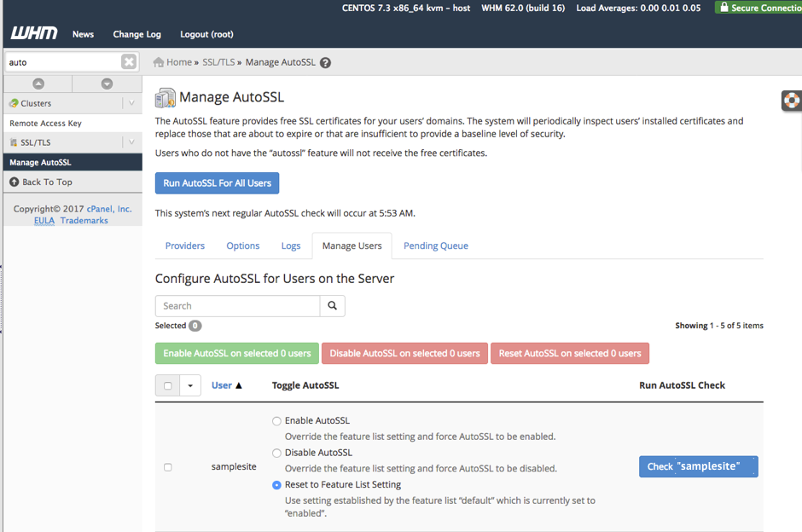Select the Enable AutoSSL radio button for samplesite
This screenshot has height=532, width=802.
pyautogui.click(x=276, y=420)
